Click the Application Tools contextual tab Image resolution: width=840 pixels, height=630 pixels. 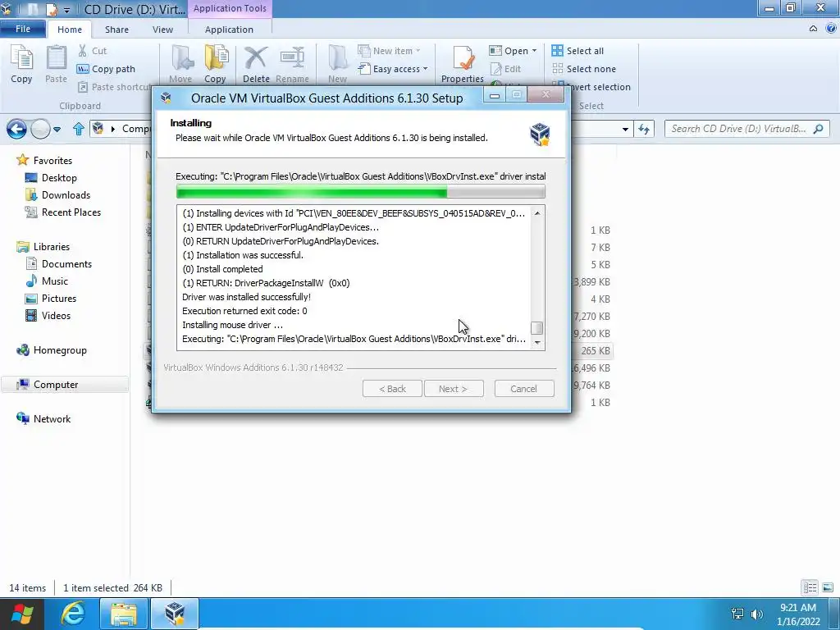click(230, 8)
